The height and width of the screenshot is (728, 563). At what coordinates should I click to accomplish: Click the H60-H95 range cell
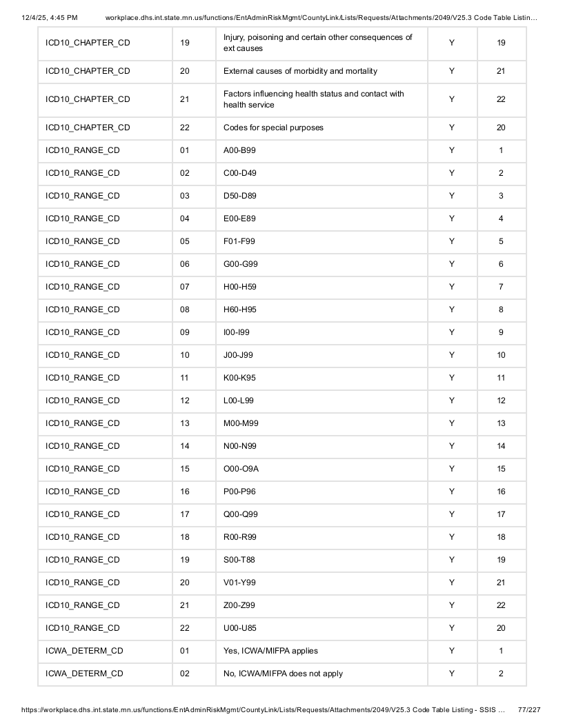(x=322, y=310)
